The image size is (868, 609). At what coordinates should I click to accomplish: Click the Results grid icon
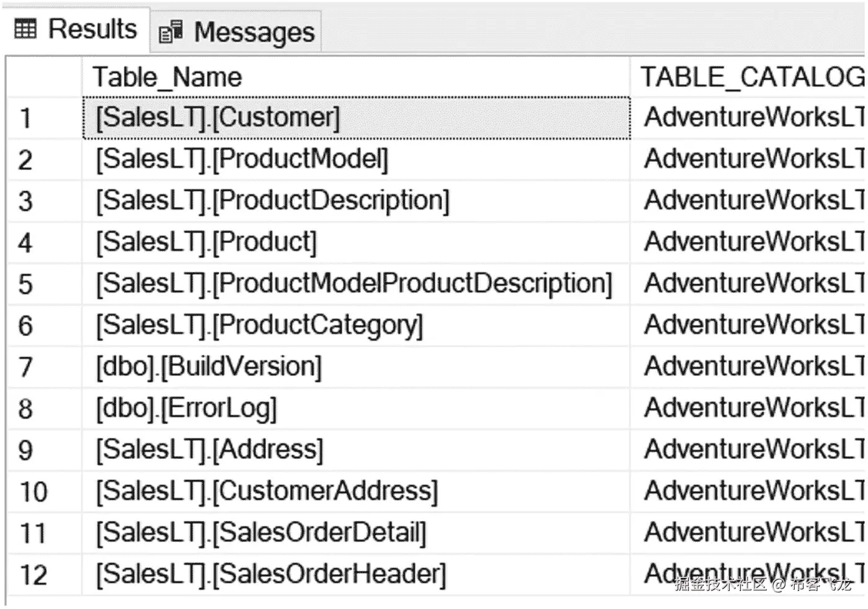point(25,29)
